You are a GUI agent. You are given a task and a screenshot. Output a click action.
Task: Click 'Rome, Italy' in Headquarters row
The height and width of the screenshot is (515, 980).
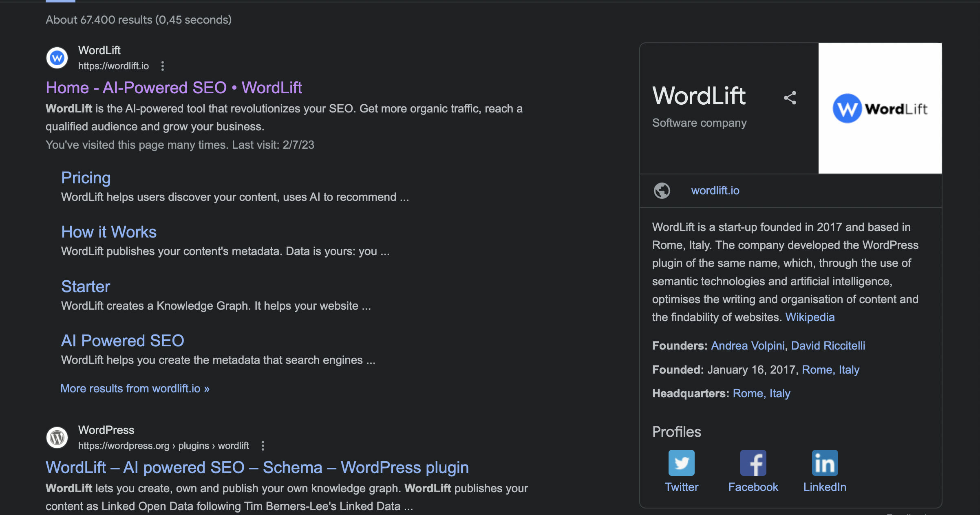(761, 393)
